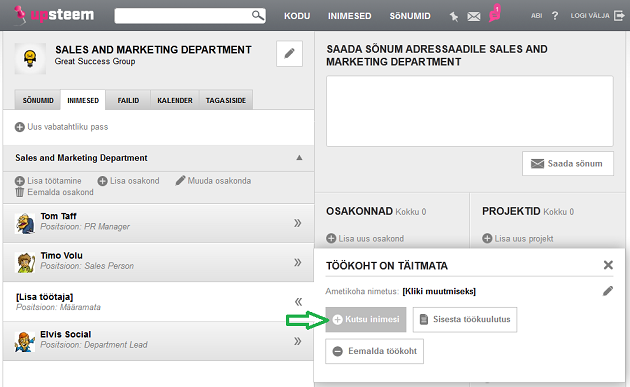Switch to the KALENDER tab
This screenshot has width=630, height=387.
click(175, 100)
